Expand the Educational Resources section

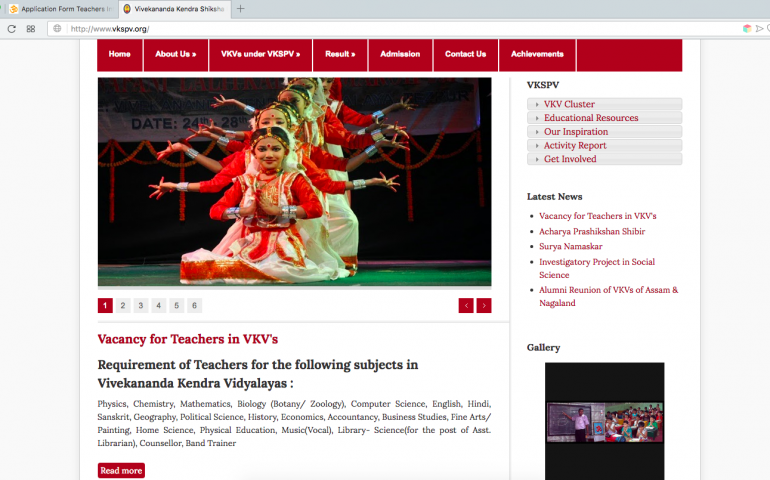(x=605, y=118)
